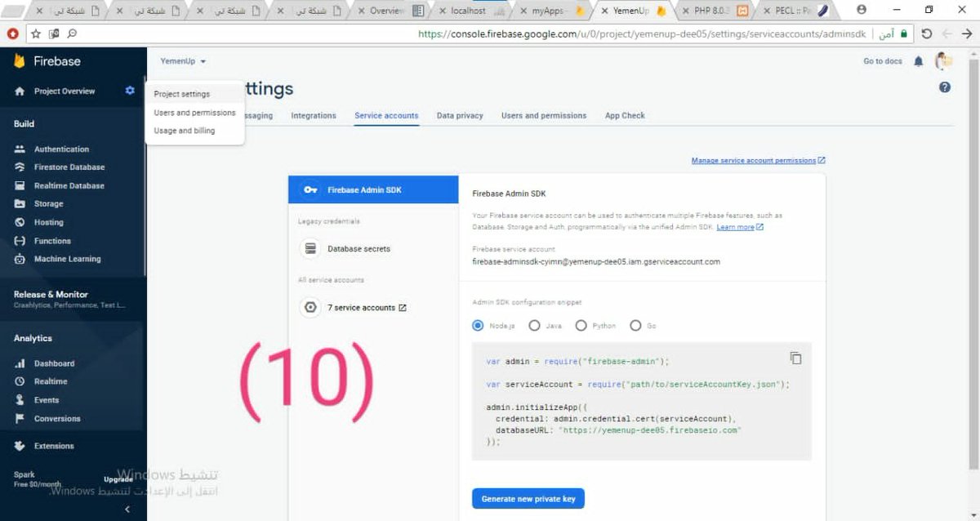Click the Storage folder icon
The width and height of the screenshot is (980, 521).
click(20, 204)
